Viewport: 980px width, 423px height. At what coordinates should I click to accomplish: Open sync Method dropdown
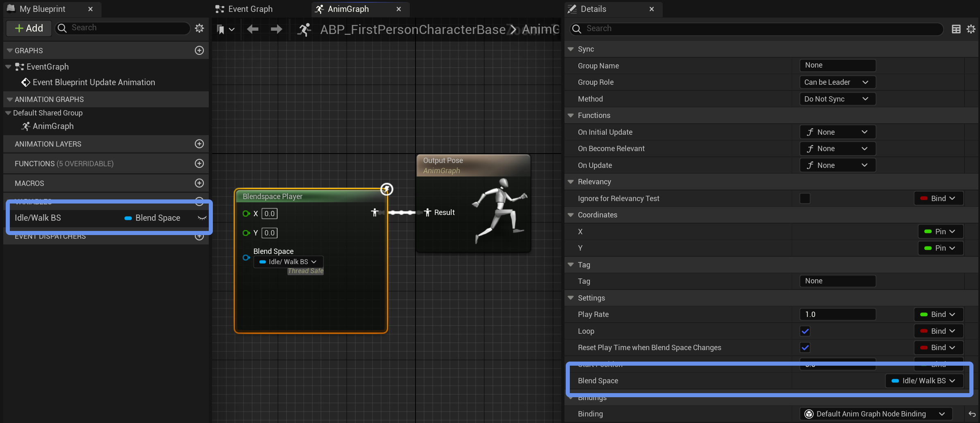click(838, 99)
